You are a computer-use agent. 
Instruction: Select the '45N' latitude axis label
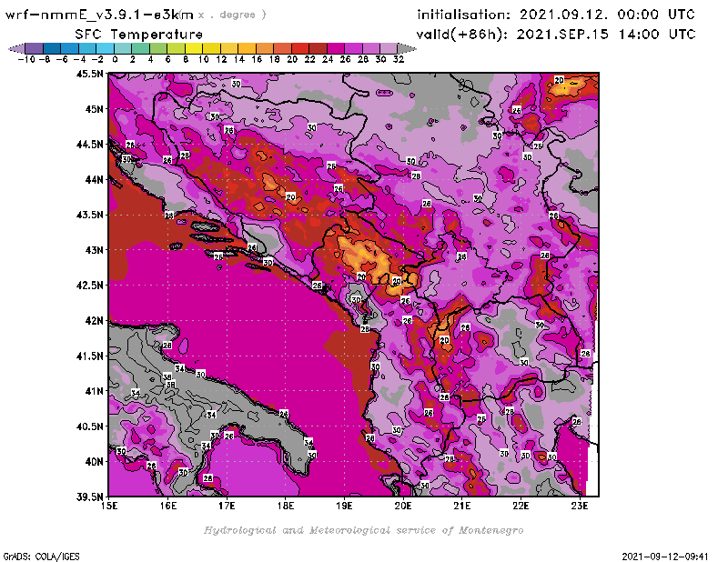pos(94,109)
